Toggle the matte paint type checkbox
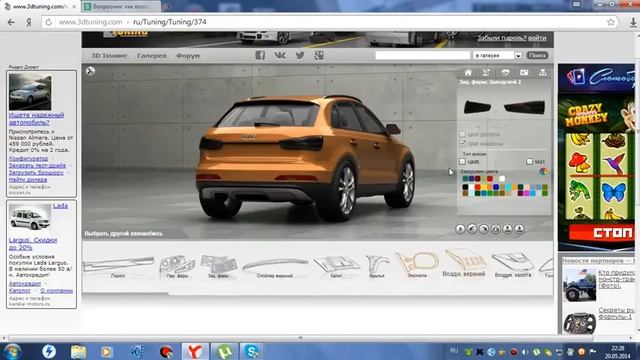 [529, 162]
